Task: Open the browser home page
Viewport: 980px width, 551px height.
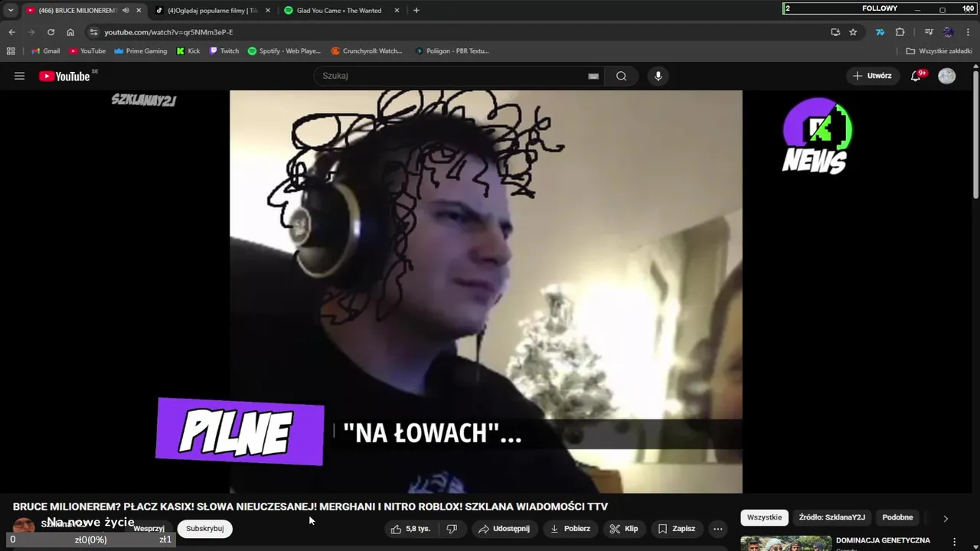Action: point(70,32)
